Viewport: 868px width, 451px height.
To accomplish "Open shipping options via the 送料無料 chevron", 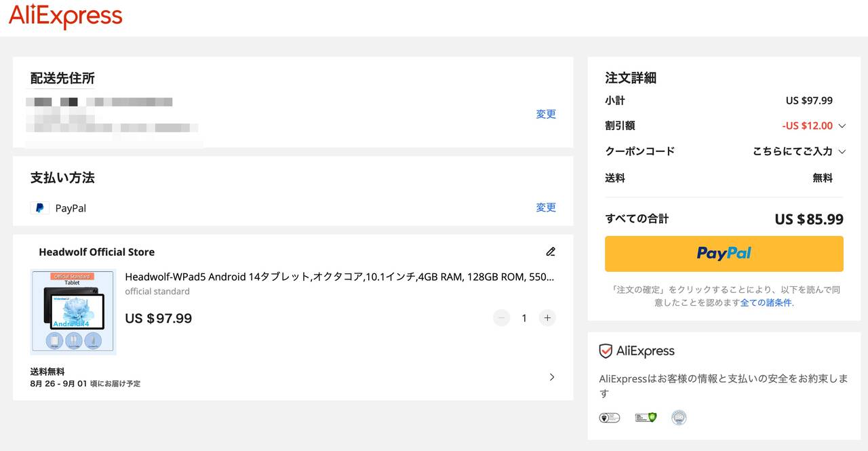I will (551, 377).
